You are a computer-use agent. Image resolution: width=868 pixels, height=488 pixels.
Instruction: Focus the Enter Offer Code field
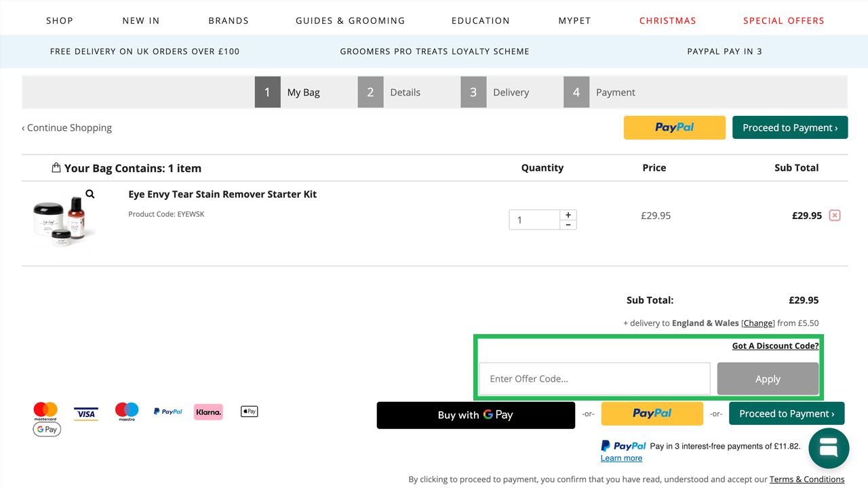[x=595, y=379]
